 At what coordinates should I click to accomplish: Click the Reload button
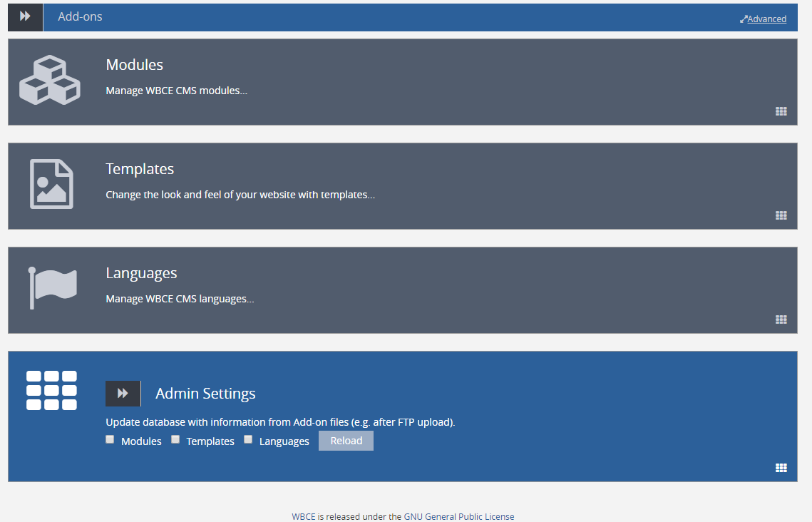(x=346, y=441)
